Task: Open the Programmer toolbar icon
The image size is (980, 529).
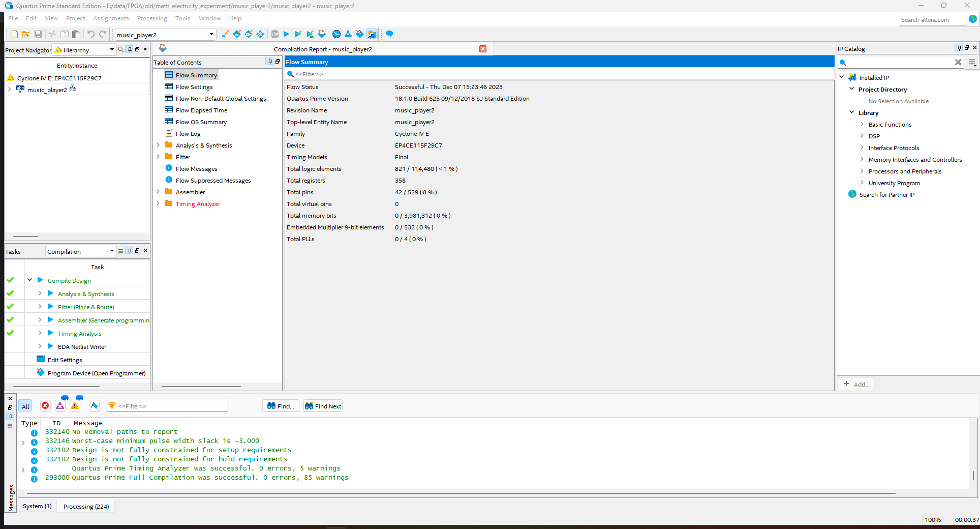Action: pos(360,34)
